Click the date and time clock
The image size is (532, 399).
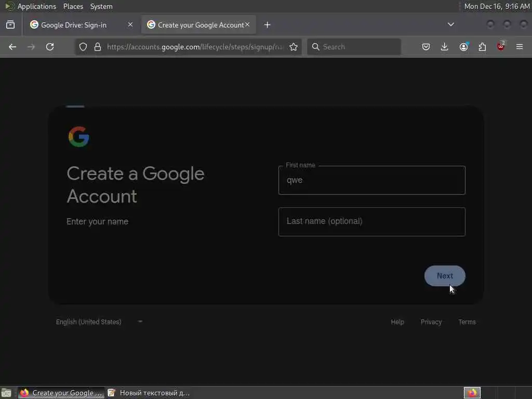(x=497, y=6)
